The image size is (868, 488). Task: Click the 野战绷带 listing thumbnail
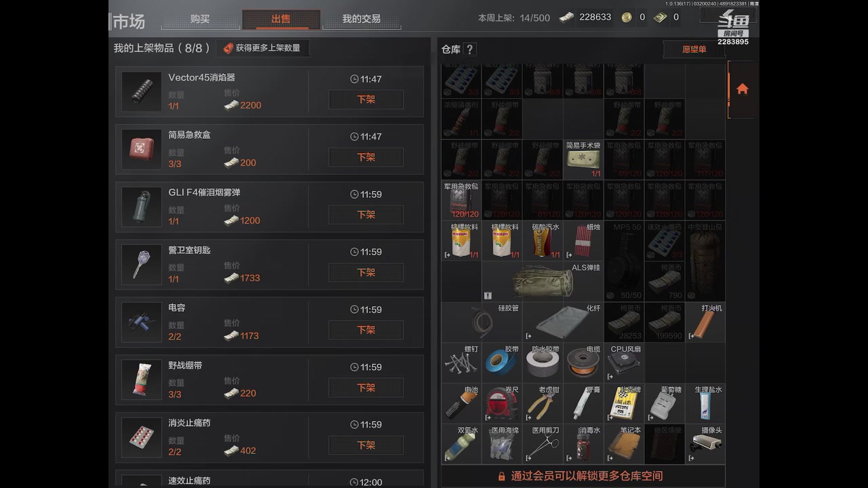(142, 380)
